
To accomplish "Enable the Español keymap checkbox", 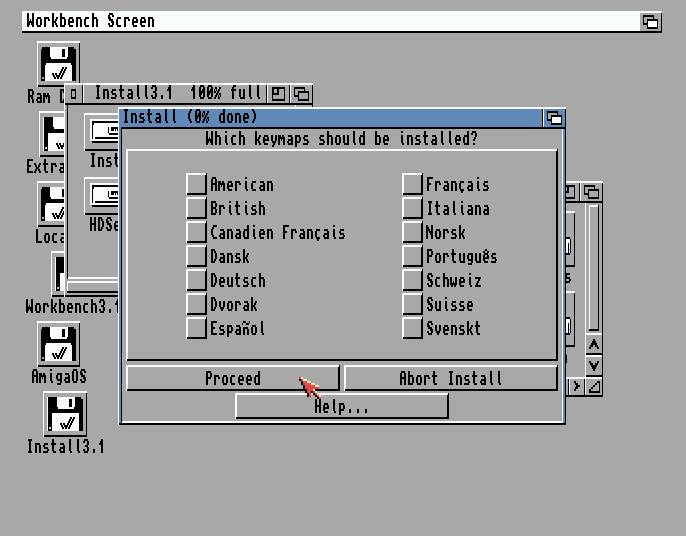I will pyautogui.click(x=196, y=328).
